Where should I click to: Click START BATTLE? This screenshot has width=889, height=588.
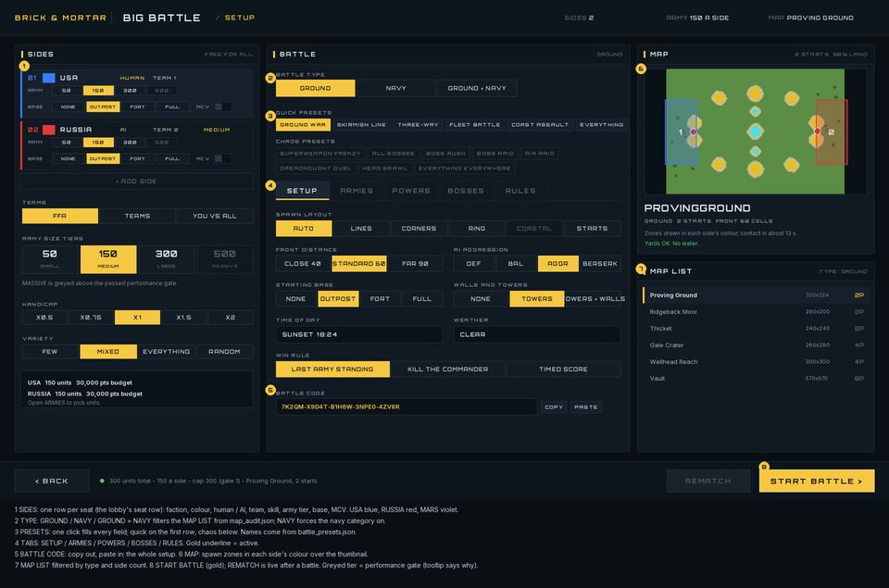[x=817, y=481]
